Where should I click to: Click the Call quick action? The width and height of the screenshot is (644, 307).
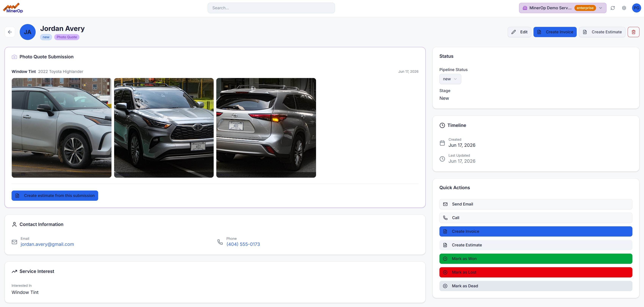point(536,218)
